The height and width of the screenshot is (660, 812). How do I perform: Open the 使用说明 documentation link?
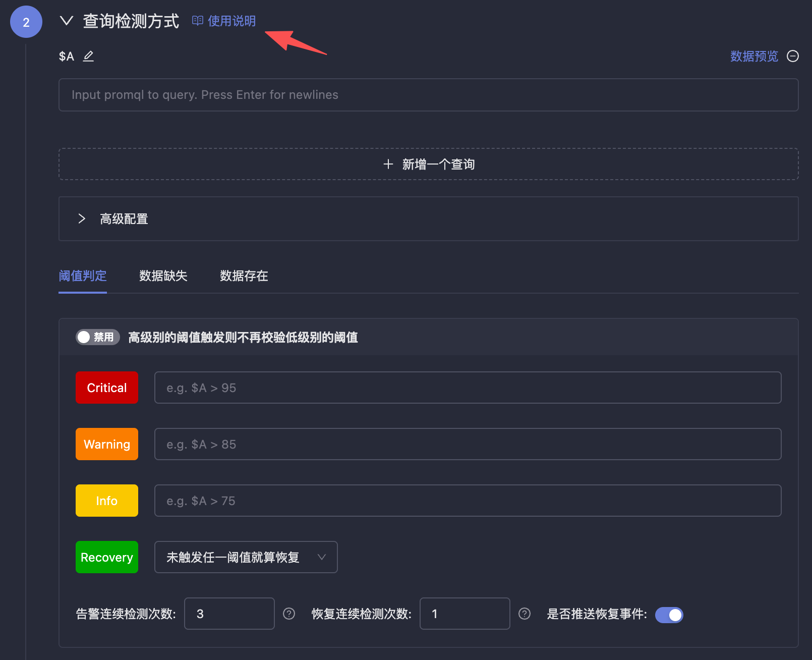coord(231,21)
